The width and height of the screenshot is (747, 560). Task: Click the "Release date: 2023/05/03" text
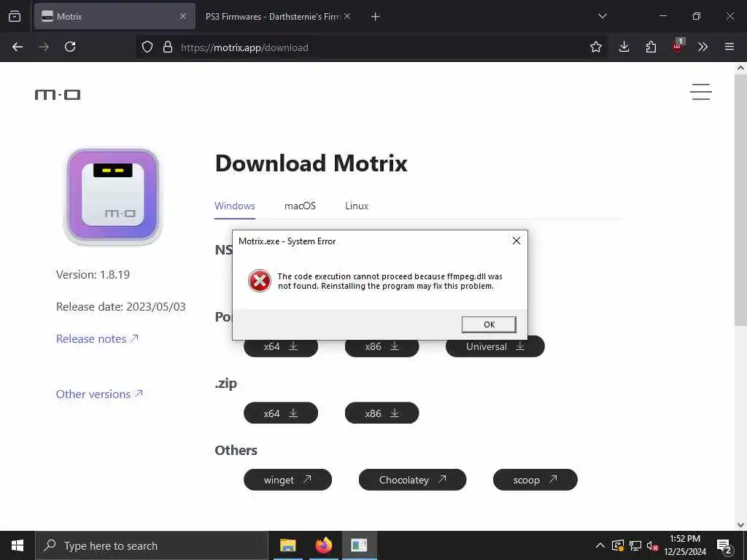pos(121,307)
